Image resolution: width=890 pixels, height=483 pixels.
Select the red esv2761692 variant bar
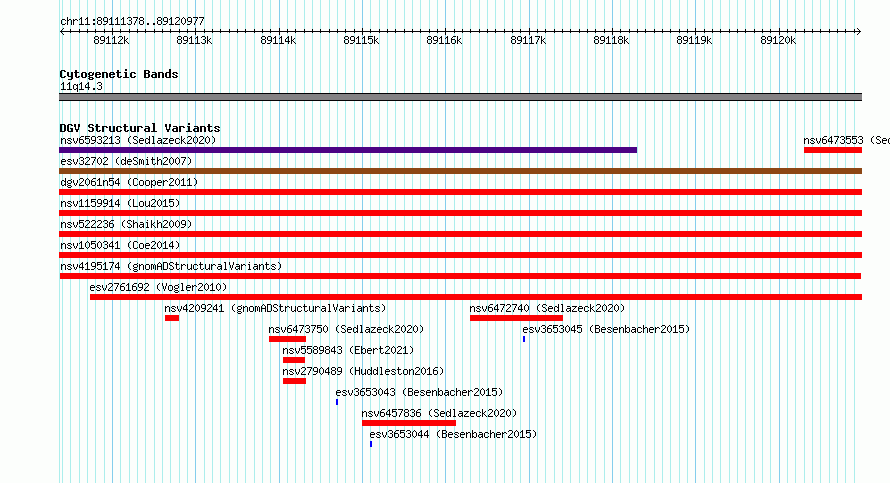click(476, 297)
